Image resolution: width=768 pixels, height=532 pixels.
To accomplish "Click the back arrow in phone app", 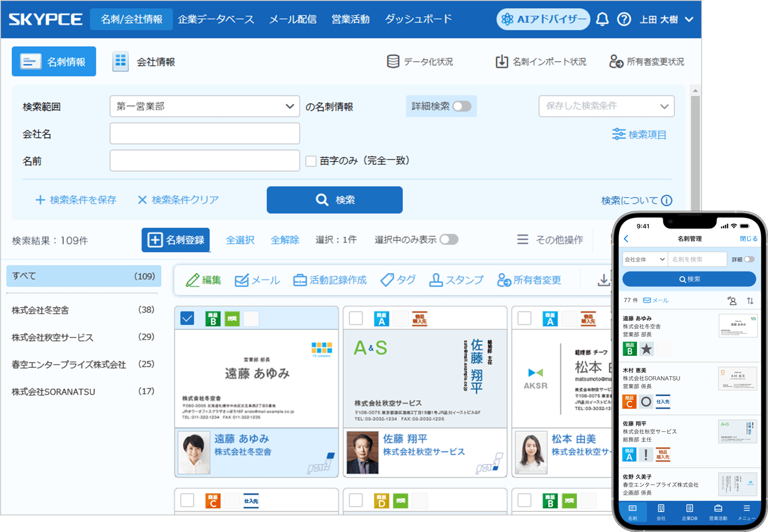I will [x=626, y=239].
